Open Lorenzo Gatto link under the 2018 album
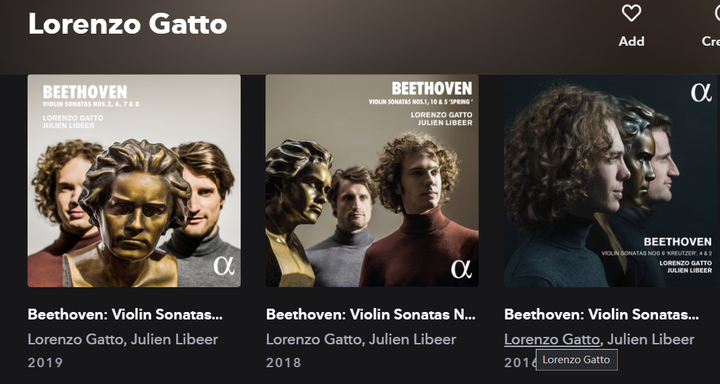This screenshot has height=384, width=720. [x=314, y=339]
